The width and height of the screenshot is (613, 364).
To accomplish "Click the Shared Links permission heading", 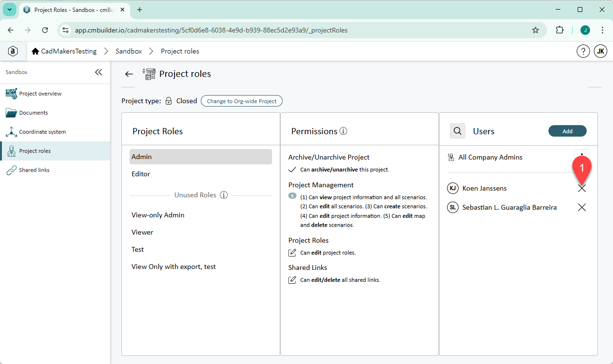I will pos(307,268).
